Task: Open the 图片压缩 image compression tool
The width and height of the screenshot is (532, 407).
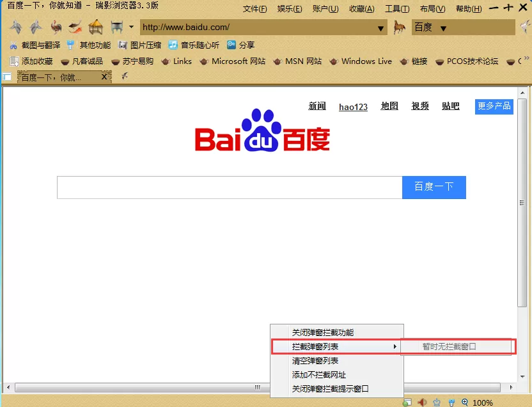Action: pyautogui.click(x=139, y=45)
